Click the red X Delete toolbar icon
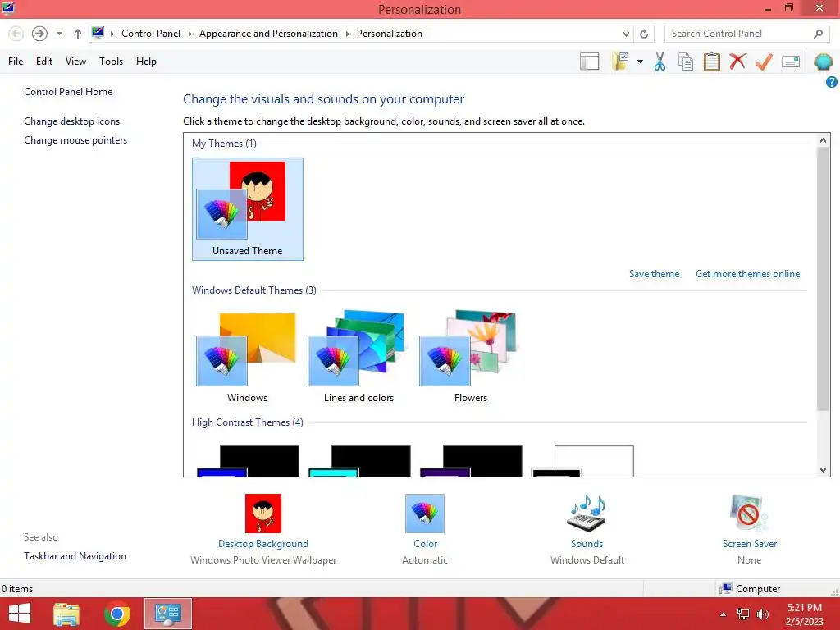840x630 pixels. pos(737,62)
